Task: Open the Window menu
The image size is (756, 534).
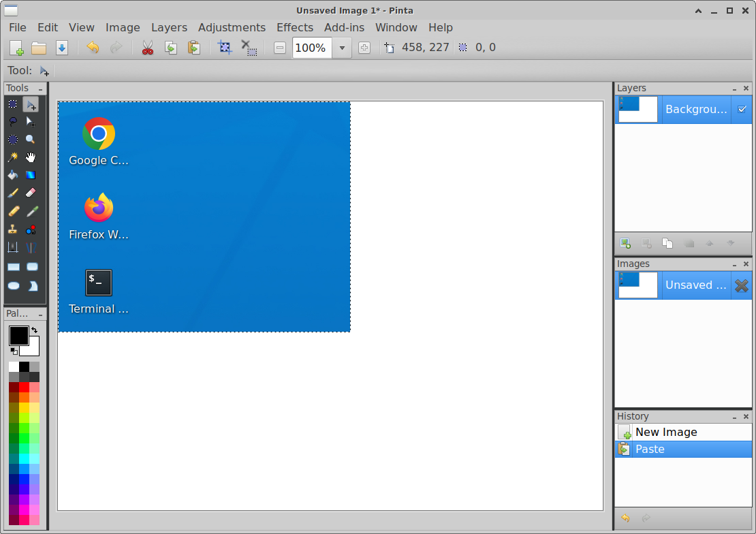Action: [396, 27]
